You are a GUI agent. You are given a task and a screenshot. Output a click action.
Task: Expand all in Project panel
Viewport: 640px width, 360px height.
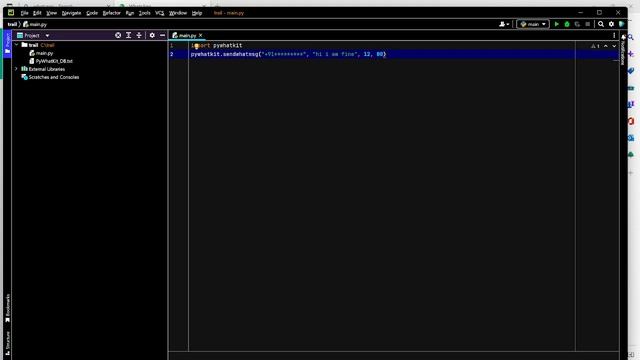coord(129,36)
